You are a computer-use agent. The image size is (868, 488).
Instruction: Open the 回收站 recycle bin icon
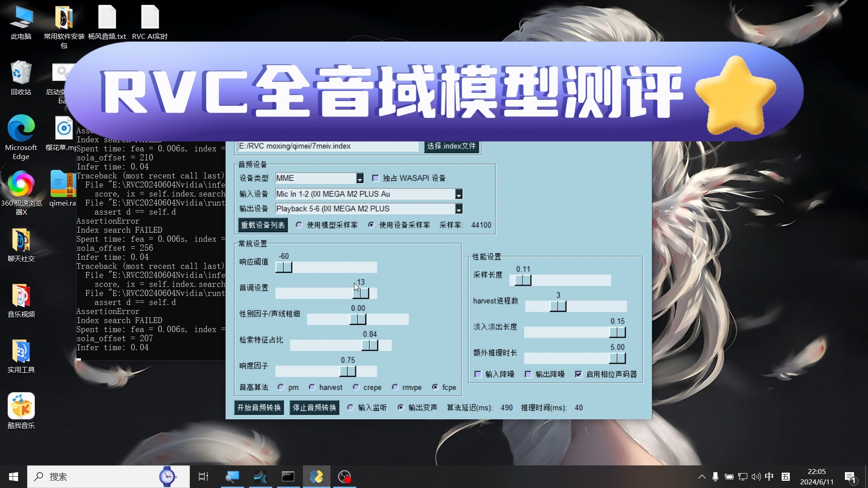click(x=21, y=78)
